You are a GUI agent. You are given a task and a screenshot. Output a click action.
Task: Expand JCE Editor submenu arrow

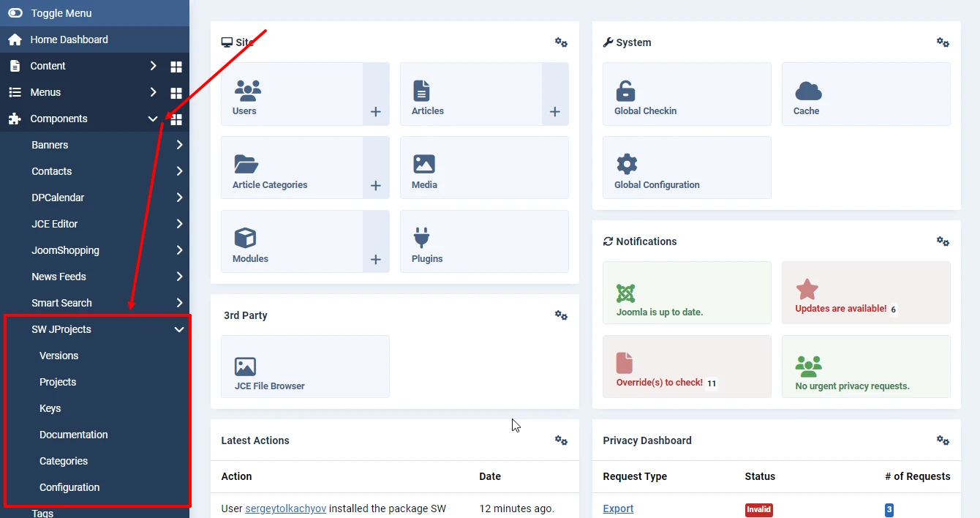(180, 224)
